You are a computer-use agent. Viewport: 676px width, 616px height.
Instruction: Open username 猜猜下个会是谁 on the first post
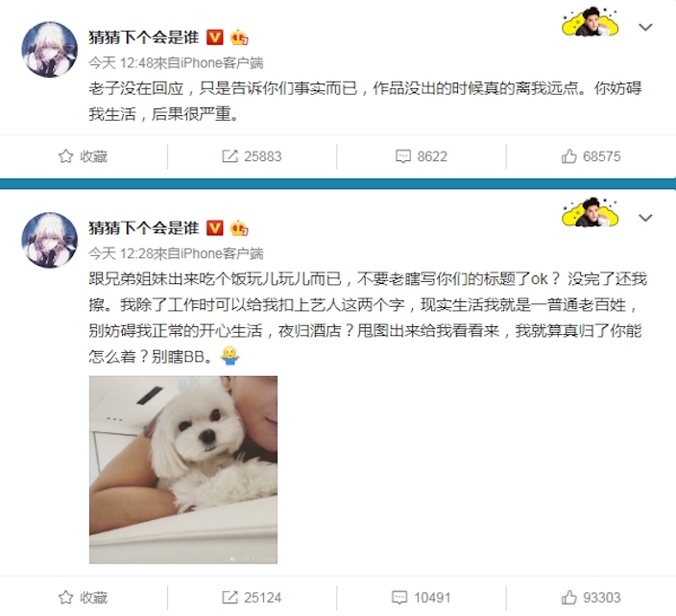coord(144,37)
